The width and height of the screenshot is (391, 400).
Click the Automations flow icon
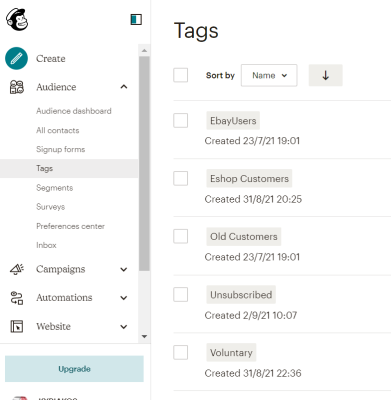[x=17, y=298]
